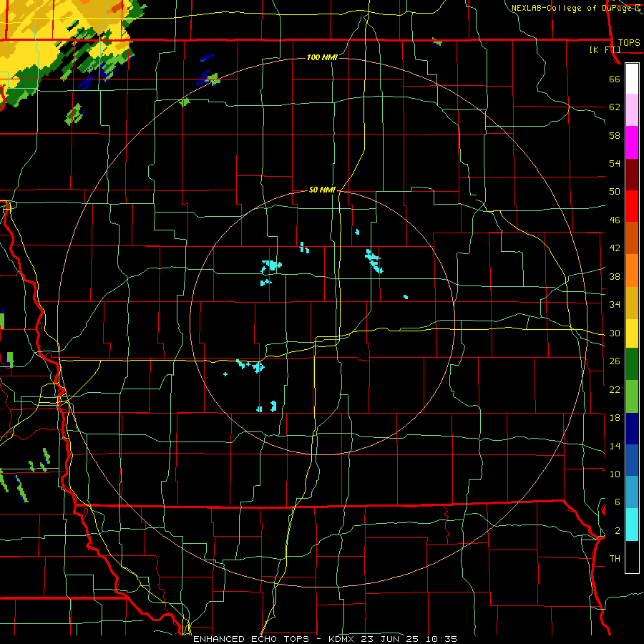Viewport: 644px width, 644px height.
Task: Click the '54' legend value
Action: (615, 163)
